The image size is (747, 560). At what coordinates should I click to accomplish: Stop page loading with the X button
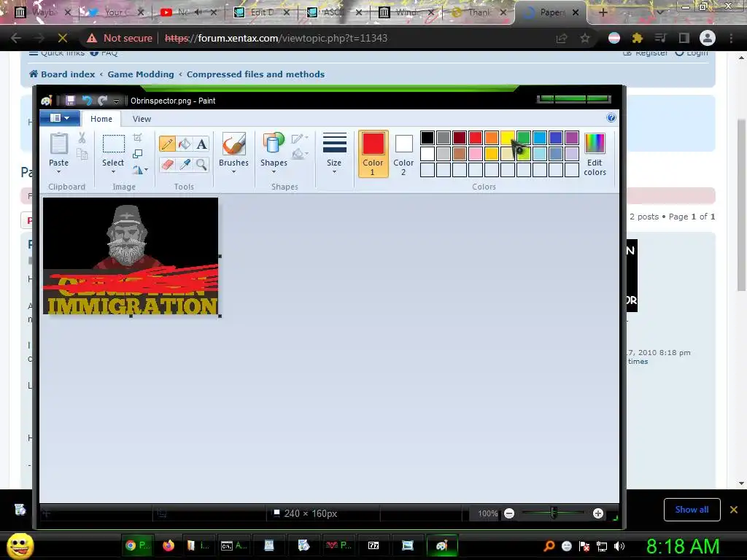(63, 38)
